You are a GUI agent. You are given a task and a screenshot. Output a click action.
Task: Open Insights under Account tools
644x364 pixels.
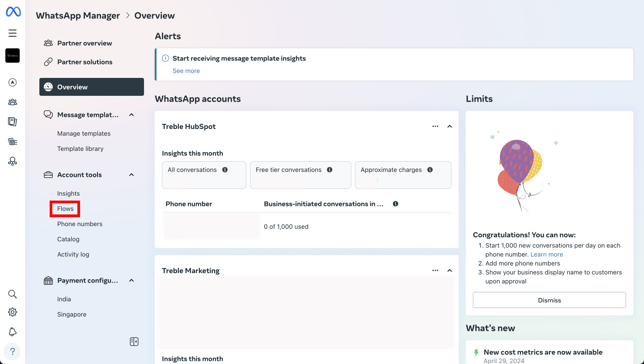point(68,193)
